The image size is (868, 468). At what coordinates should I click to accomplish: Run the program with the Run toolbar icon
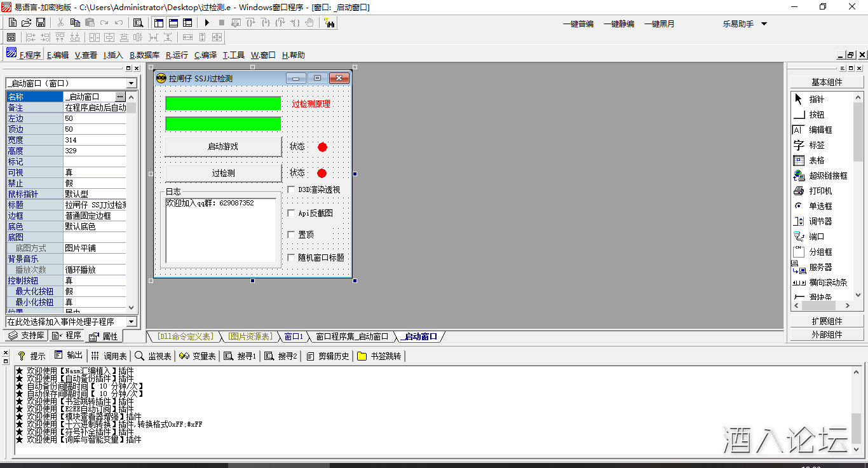pyautogui.click(x=207, y=22)
